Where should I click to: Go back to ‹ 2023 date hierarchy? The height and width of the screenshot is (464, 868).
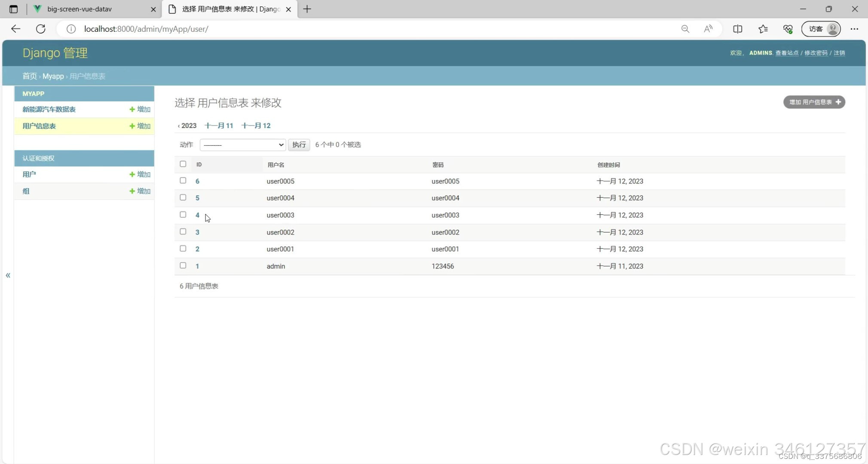point(187,125)
